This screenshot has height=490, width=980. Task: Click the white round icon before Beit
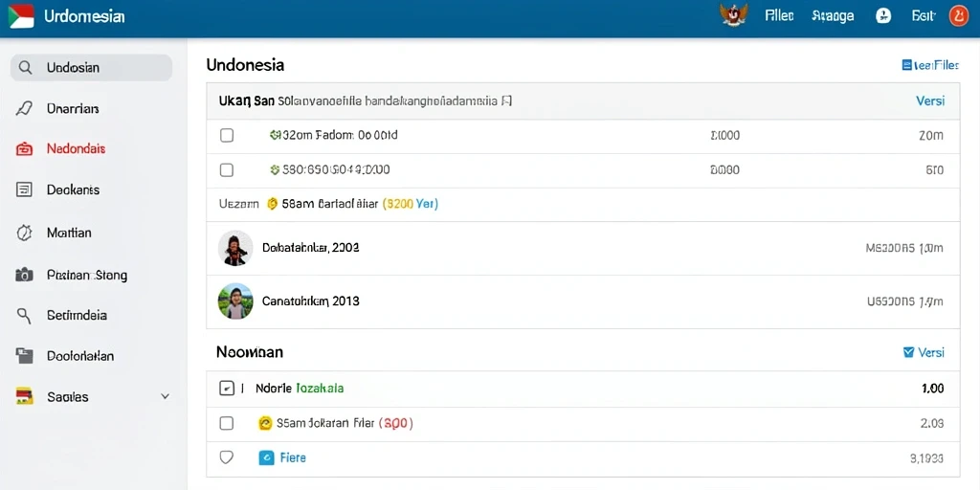[x=883, y=16]
